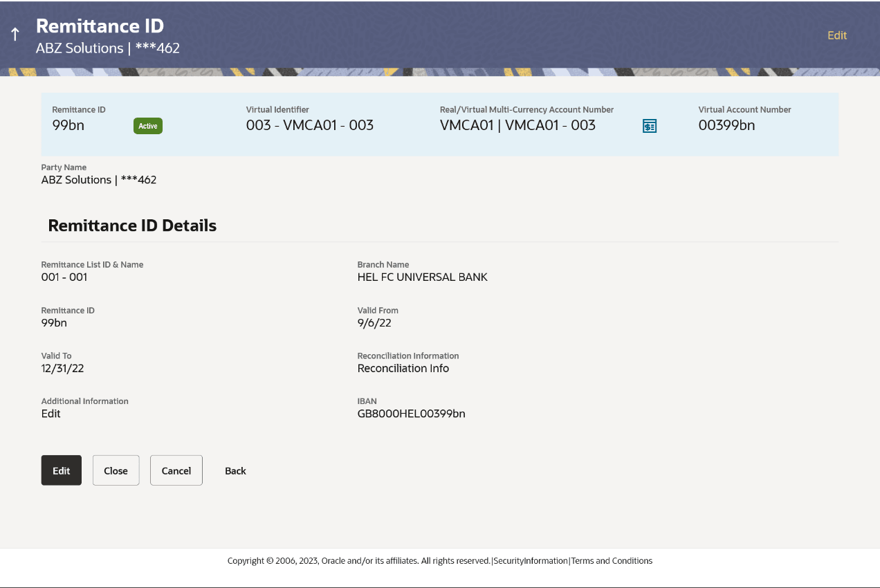Screen dimensions: 880x588
Task: Click the Oracle copyright notice text
Action: 359,561
